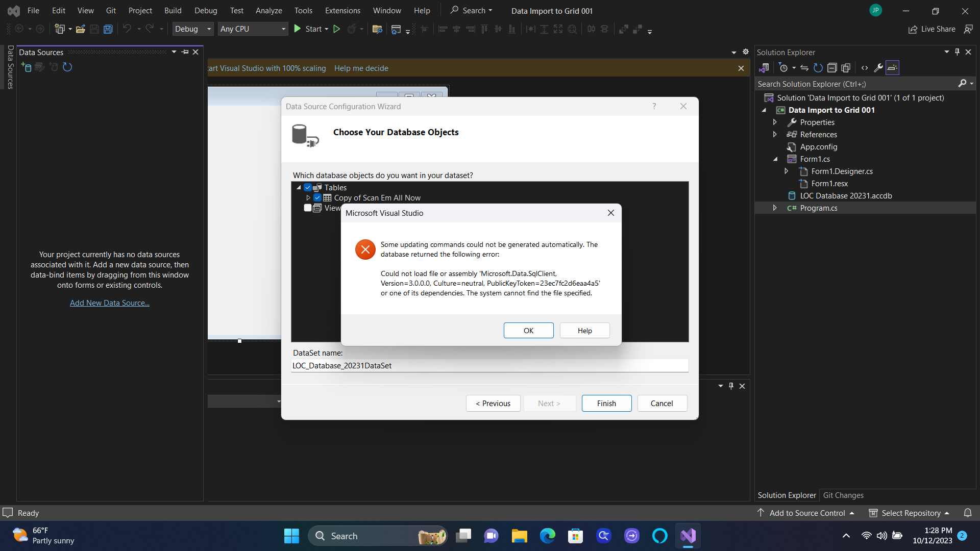This screenshot has width=980, height=551.
Task: Open the Extensions menu
Action: coord(342,10)
